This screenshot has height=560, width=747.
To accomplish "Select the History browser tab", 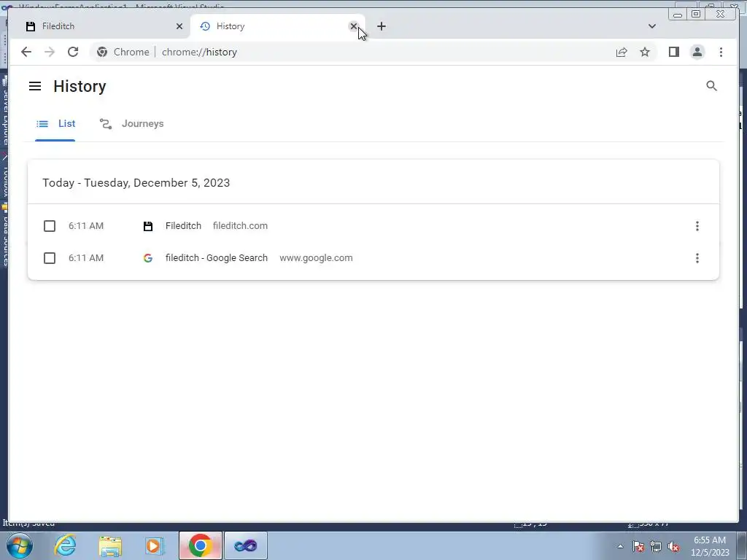I will [x=278, y=26].
